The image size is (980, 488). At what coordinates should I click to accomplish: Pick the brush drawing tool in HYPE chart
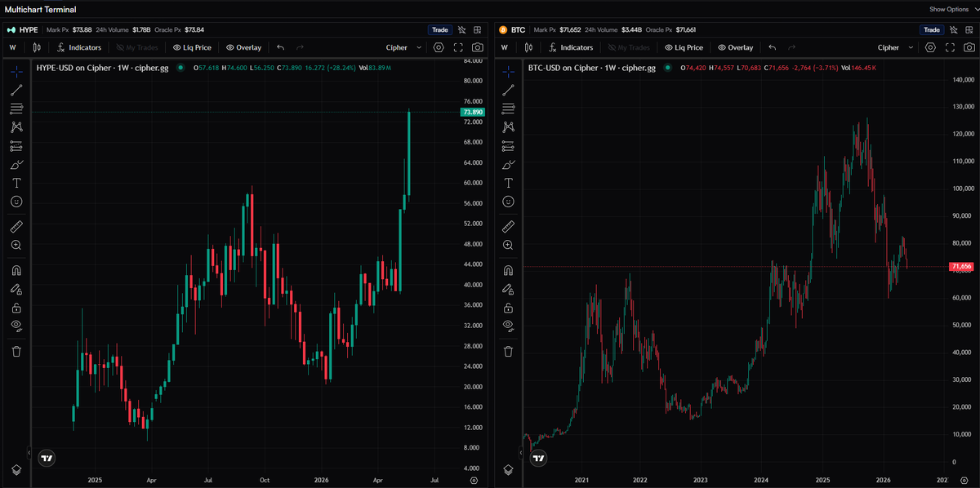(16, 164)
